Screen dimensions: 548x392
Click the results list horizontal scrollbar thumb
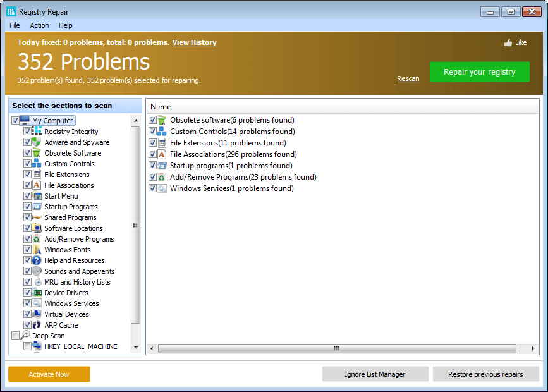point(337,348)
